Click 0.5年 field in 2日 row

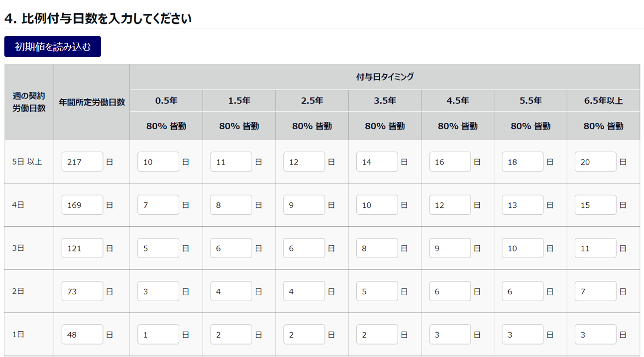[158, 291]
